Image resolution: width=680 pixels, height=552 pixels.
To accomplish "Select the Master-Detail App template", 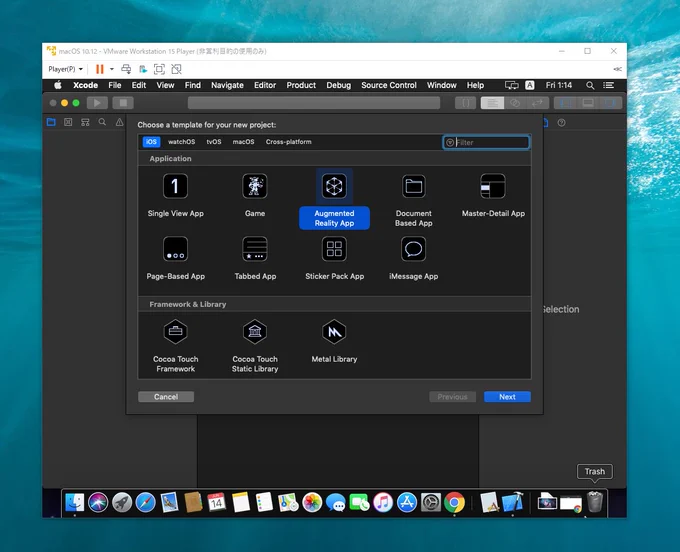I will point(493,195).
